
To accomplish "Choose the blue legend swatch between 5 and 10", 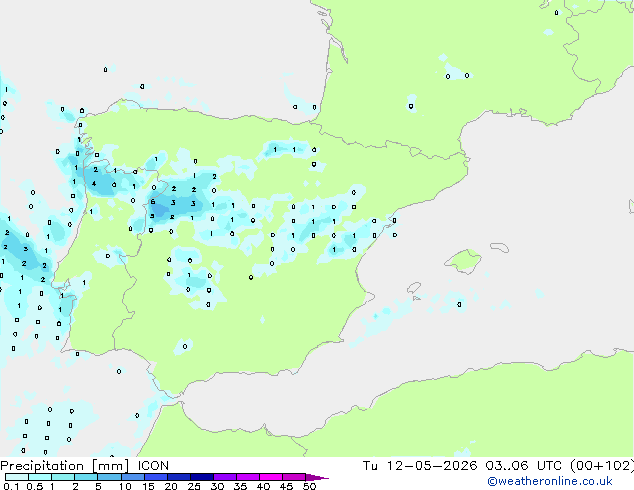I will click(x=110, y=477).
